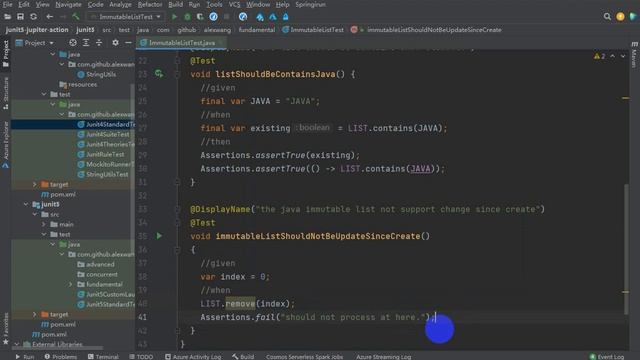
Task: Select JunitRuleTest in project tree
Action: [x=101, y=154]
